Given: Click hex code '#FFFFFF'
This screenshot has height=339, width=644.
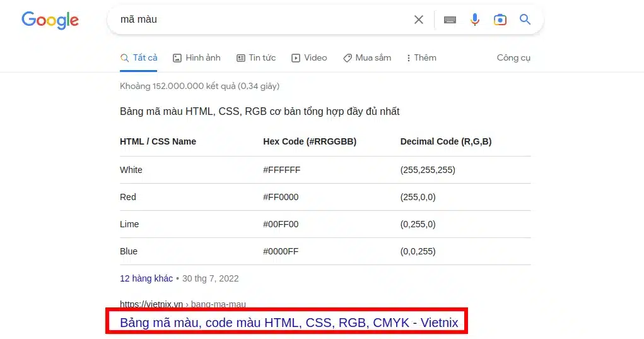Looking at the screenshot, I should (282, 170).
